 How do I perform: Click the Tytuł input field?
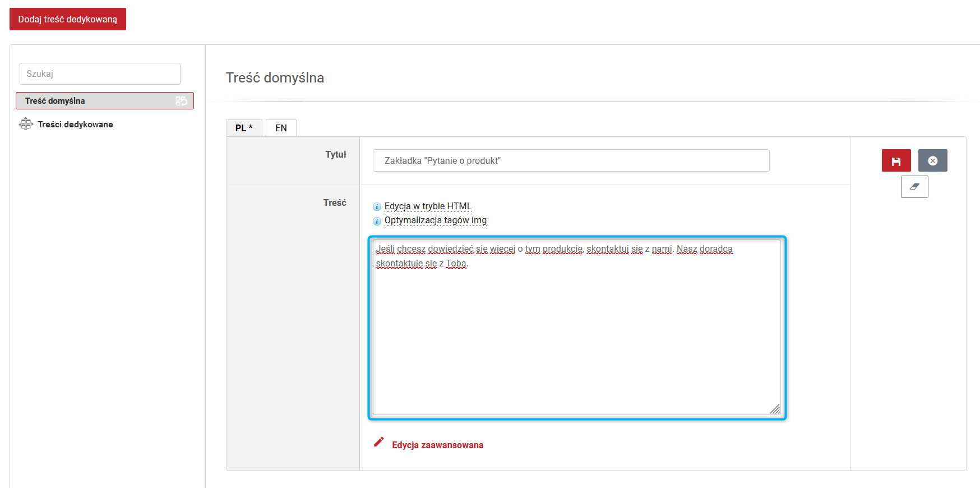[x=571, y=160]
